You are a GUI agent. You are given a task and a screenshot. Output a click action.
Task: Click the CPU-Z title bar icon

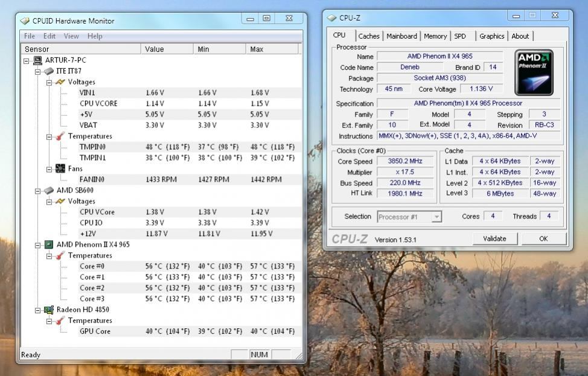point(331,18)
